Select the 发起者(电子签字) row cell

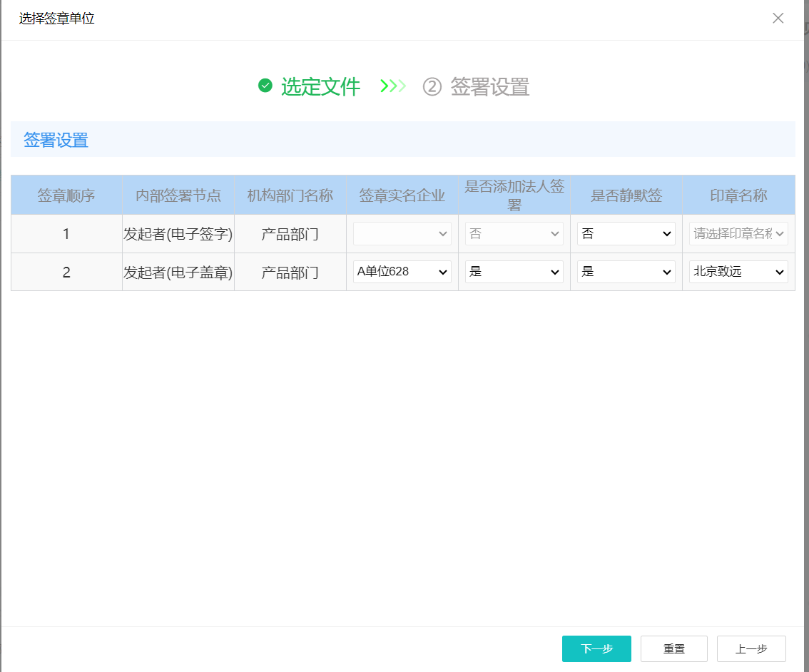[x=178, y=234]
